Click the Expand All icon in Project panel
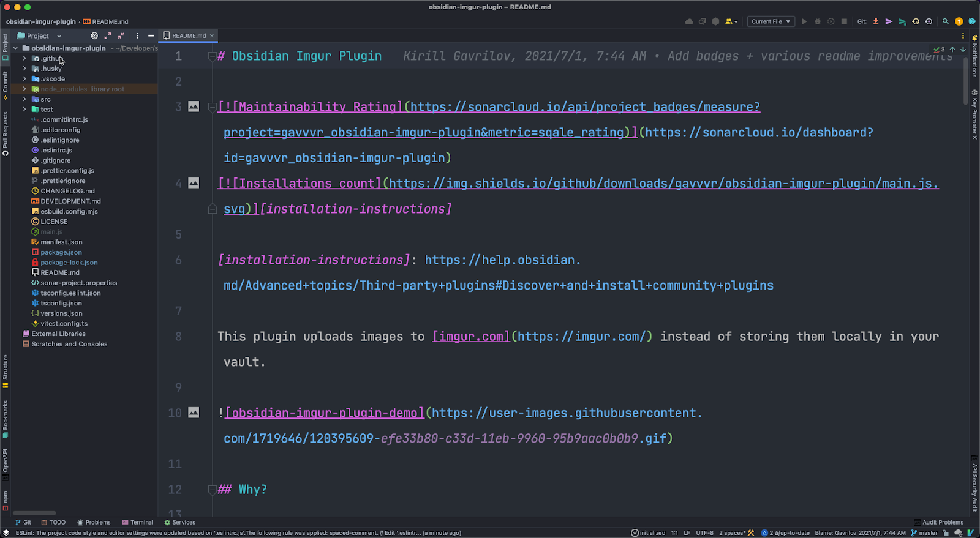This screenshot has height=538, width=980. coord(108,35)
